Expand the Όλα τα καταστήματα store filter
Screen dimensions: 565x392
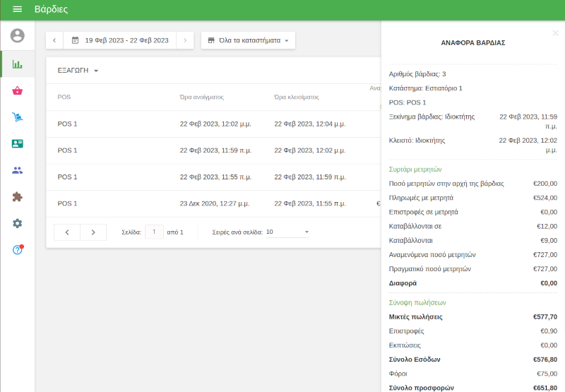[248, 40]
